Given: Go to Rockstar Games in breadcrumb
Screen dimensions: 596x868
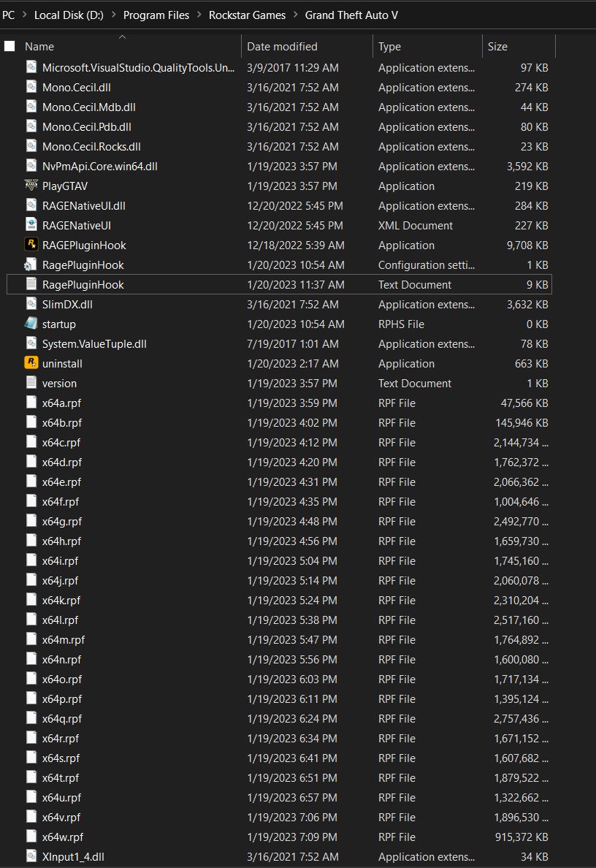Looking at the screenshot, I should coord(247,15).
